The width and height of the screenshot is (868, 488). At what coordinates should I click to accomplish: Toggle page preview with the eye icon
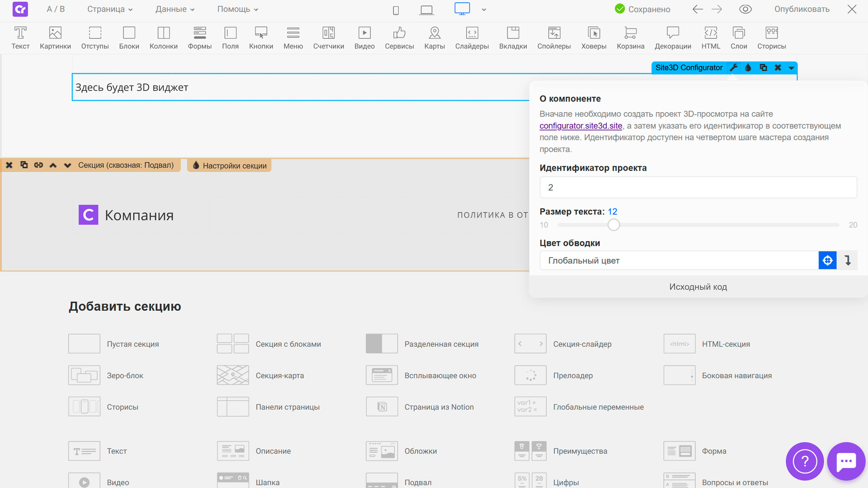pyautogui.click(x=745, y=9)
